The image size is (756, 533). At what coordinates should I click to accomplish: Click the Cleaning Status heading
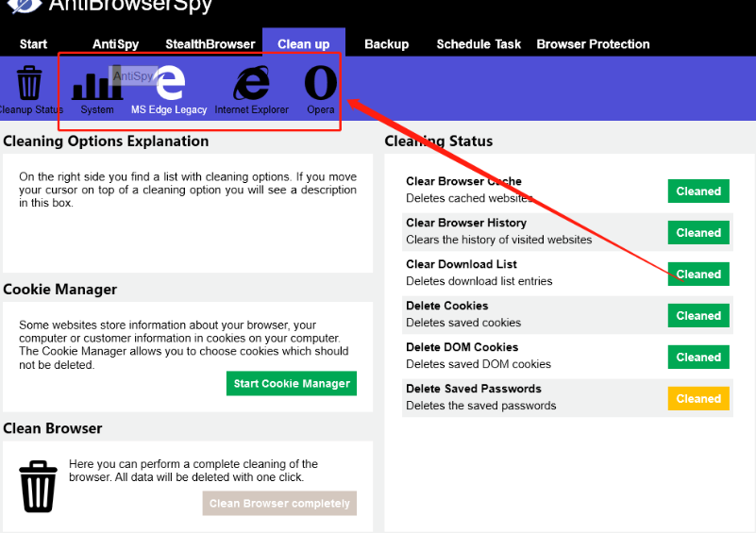[x=439, y=142]
